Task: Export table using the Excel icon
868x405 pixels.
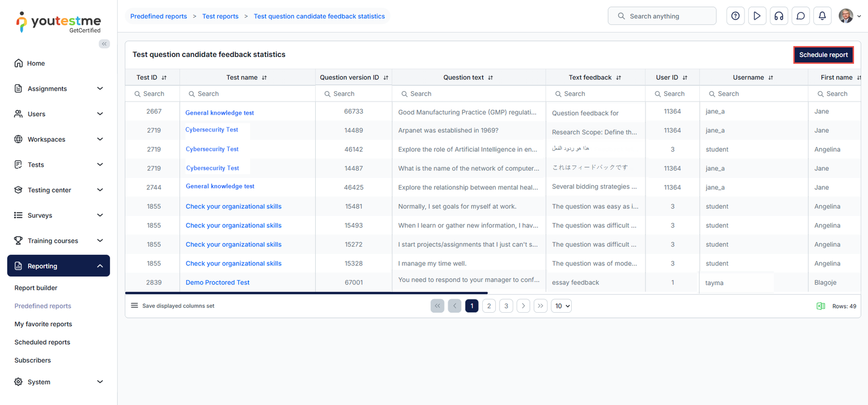Action: tap(820, 306)
